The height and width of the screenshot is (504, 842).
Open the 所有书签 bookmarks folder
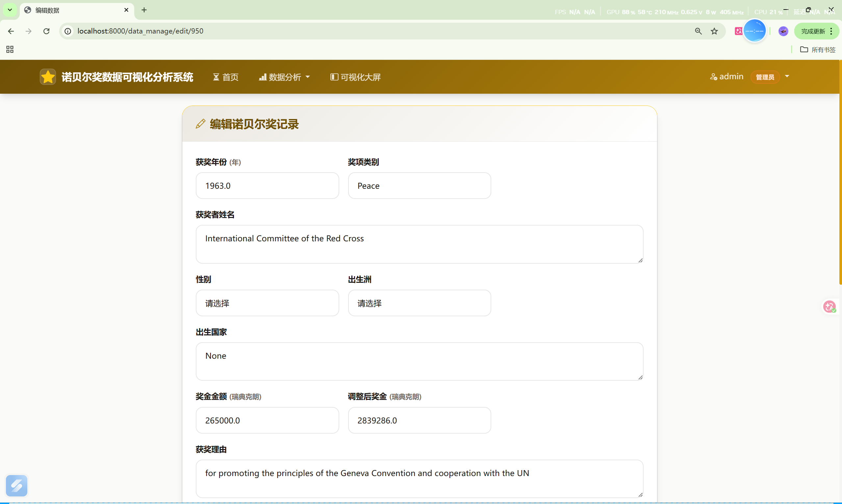(x=818, y=50)
